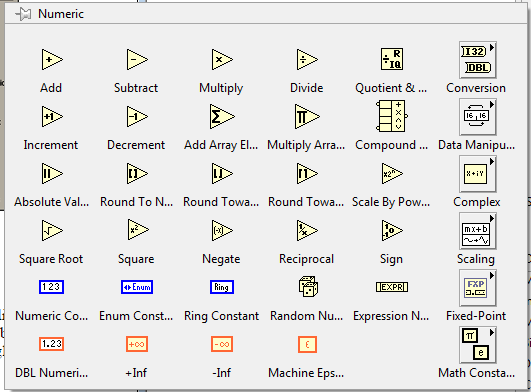Pick the Increment function
The height and width of the screenshot is (392, 531).
tap(52, 116)
